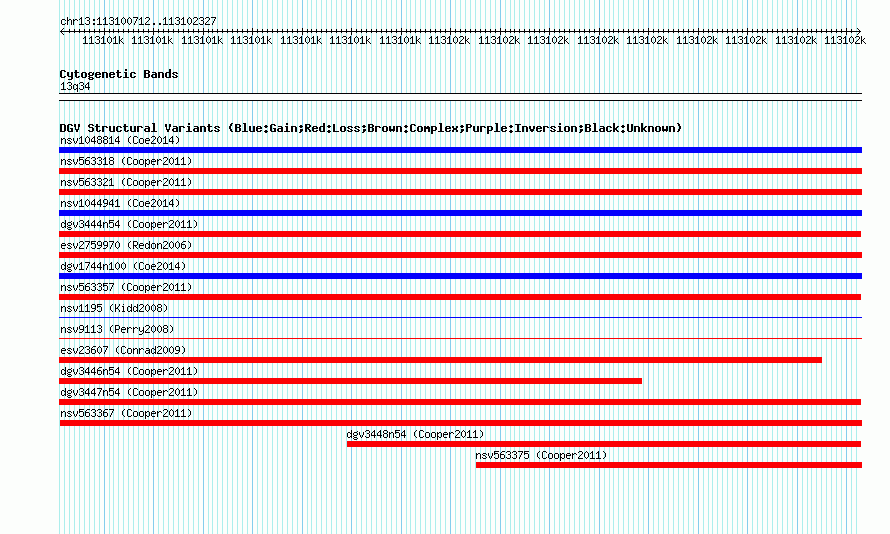890x534 pixels.
Task: Click the DGV Structural Variants track title
Action: click(x=370, y=128)
